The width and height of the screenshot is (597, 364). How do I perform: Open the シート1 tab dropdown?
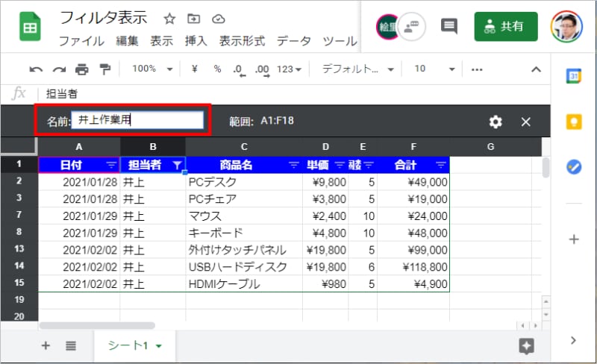pyautogui.click(x=159, y=346)
